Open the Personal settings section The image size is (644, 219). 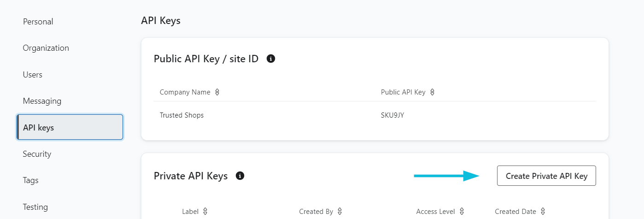pyautogui.click(x=38, y=22)
